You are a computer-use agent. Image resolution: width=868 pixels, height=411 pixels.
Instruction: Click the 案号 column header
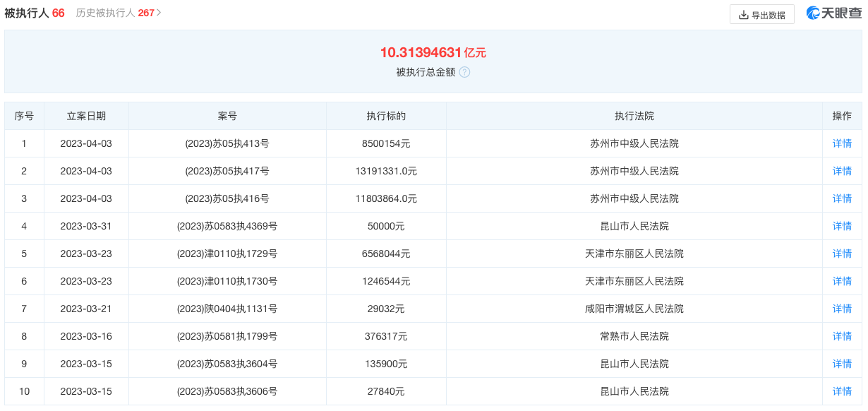227,116
